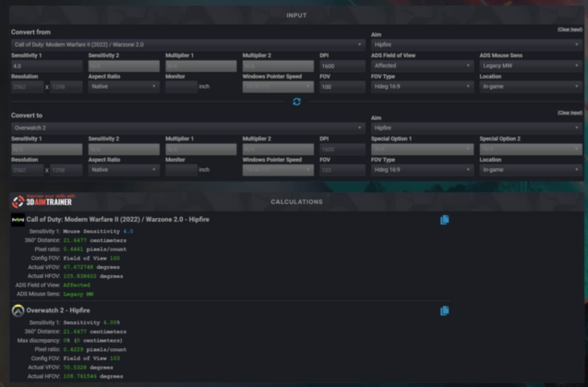This screenshot has width=588, height=387.
Task: Click the Convert from Monitor inch field
Action: pyautogui.click(x=181, y=87)
